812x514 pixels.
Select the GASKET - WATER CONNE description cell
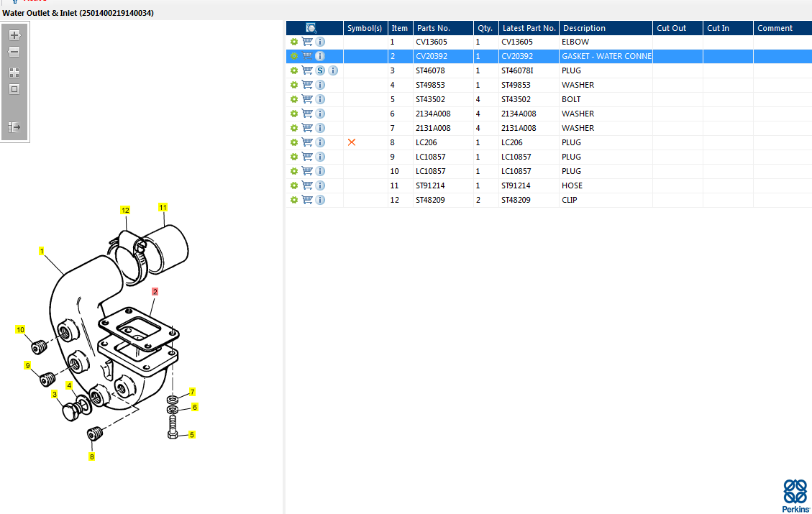coord(606,56)
